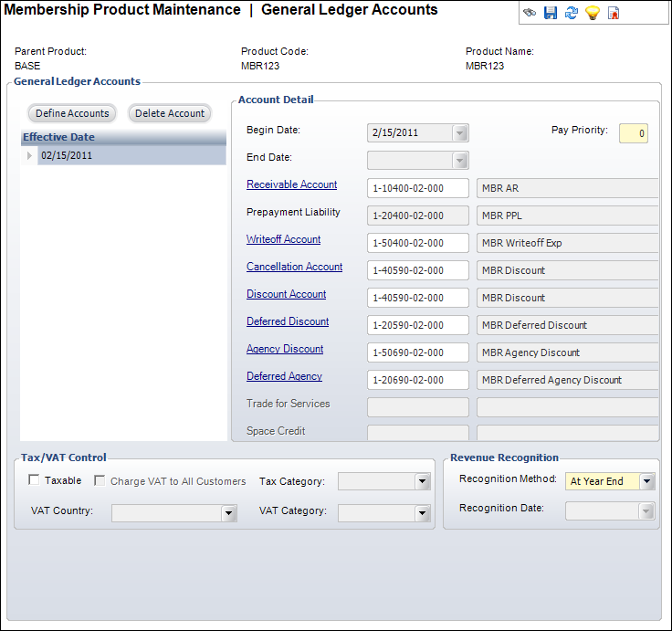This screenshot has width=672, height=631.
Task: Open the Receivable Account link
Action: pos(291,184)
